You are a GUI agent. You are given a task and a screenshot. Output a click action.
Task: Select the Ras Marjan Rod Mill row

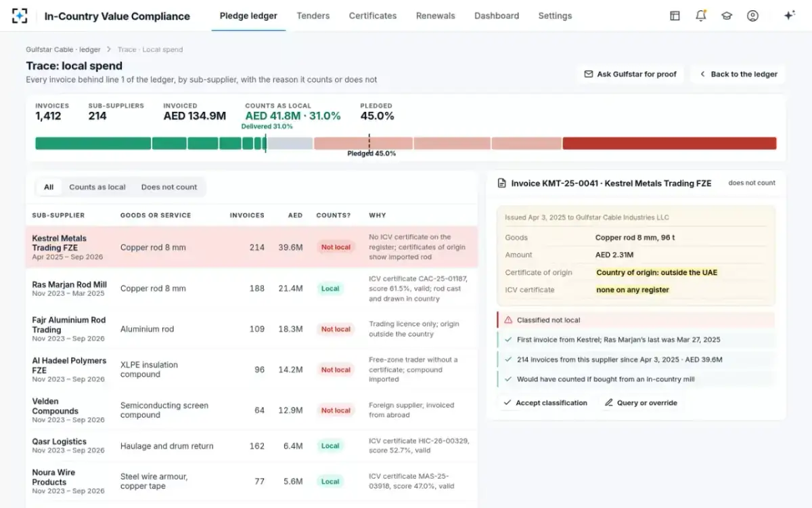point(252,288)
